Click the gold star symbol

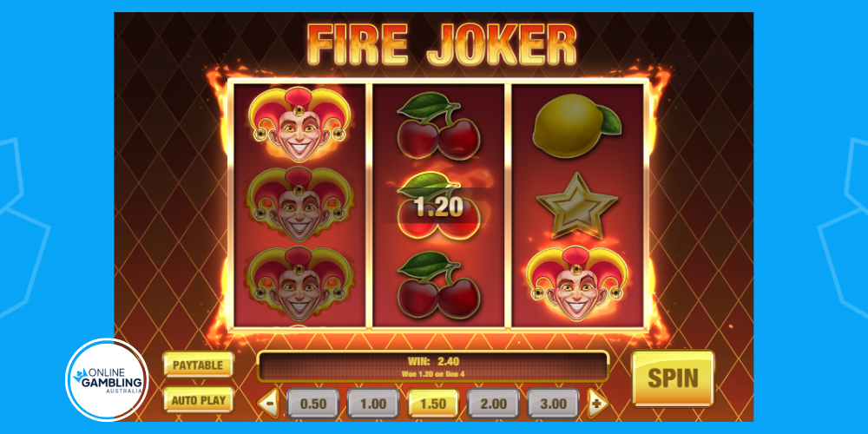point(577,206)
